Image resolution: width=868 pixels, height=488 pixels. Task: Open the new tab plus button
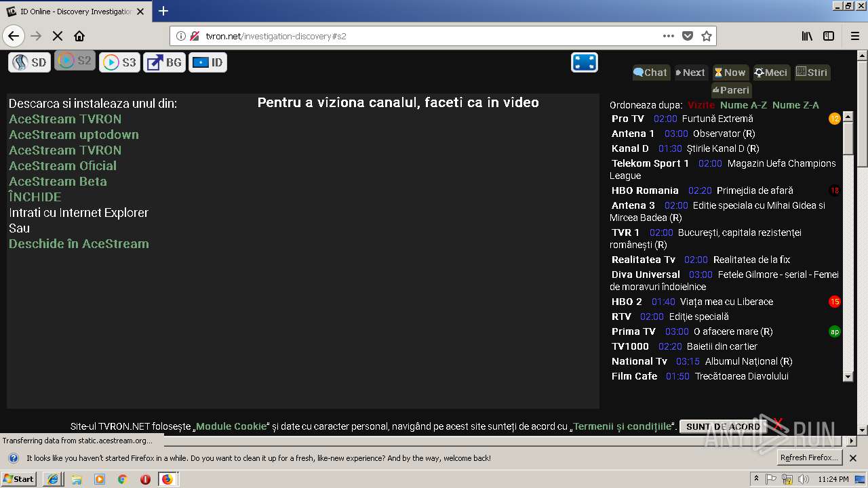coord(163,11)
